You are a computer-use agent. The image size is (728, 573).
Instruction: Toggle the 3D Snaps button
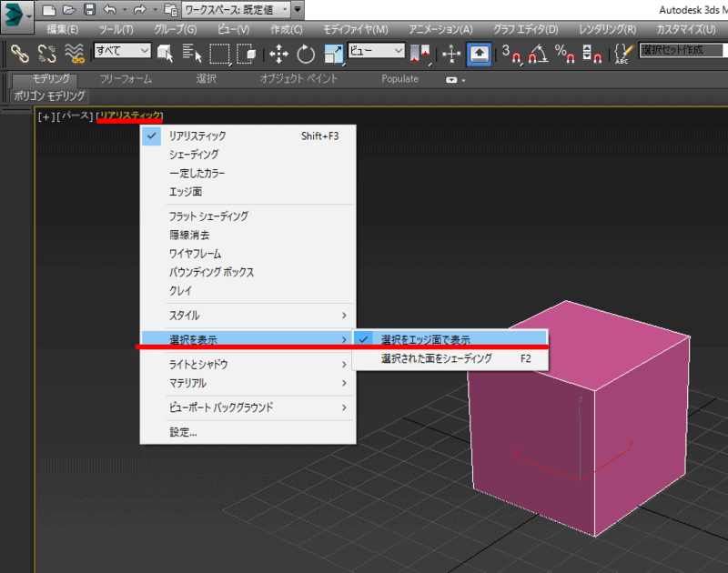[x=512, y=53]
